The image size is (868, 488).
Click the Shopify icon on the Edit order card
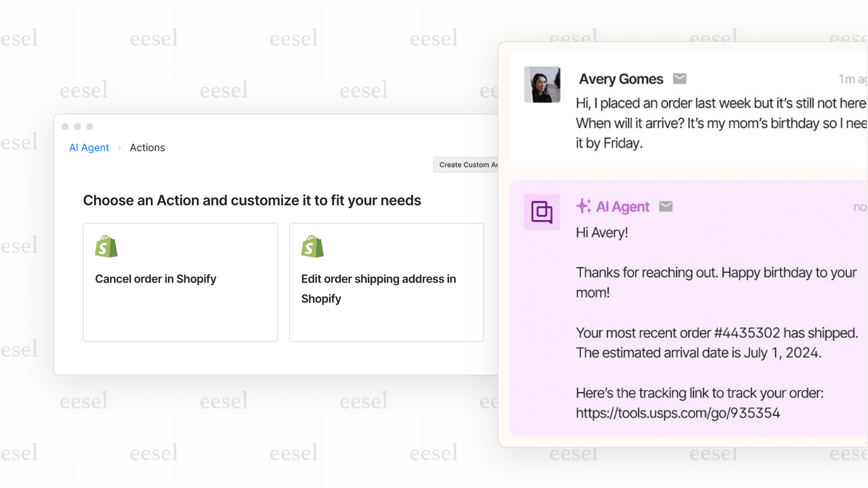coord(312,247)
